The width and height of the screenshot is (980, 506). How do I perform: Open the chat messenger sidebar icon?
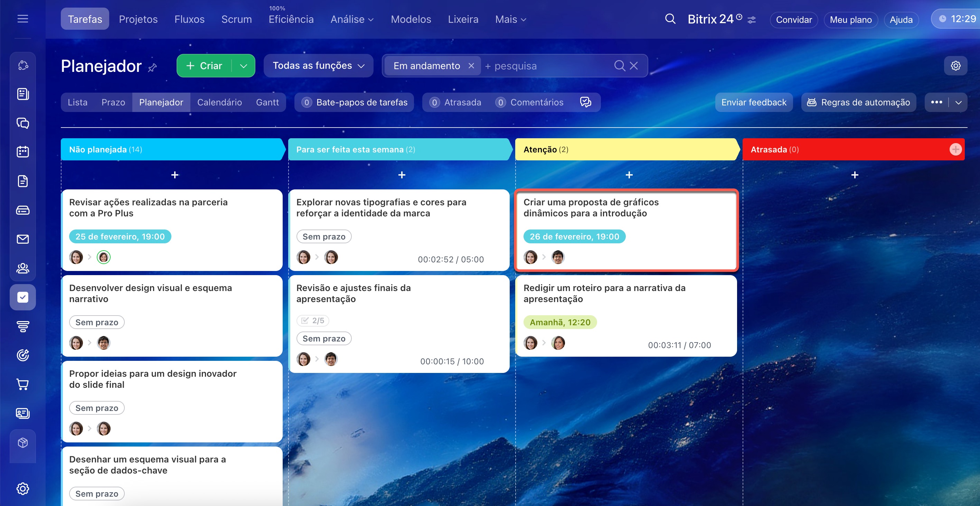click(x=23, y=123)
